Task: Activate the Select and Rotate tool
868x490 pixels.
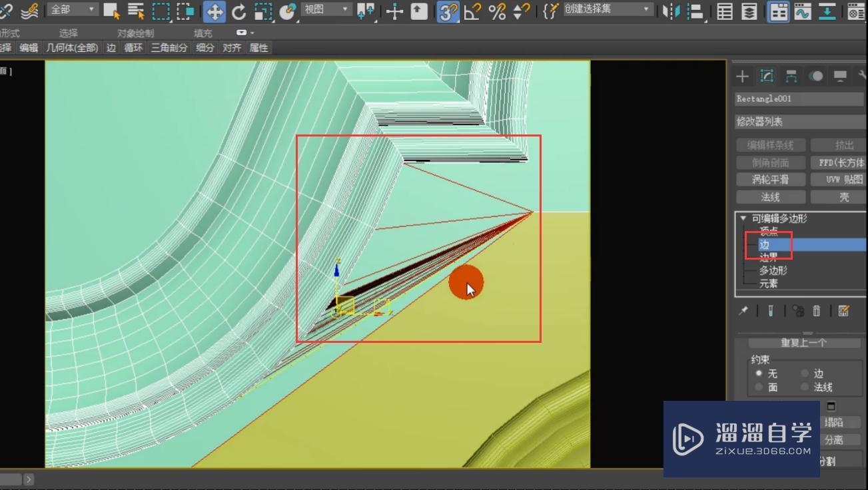Action: tap(239, 11)
